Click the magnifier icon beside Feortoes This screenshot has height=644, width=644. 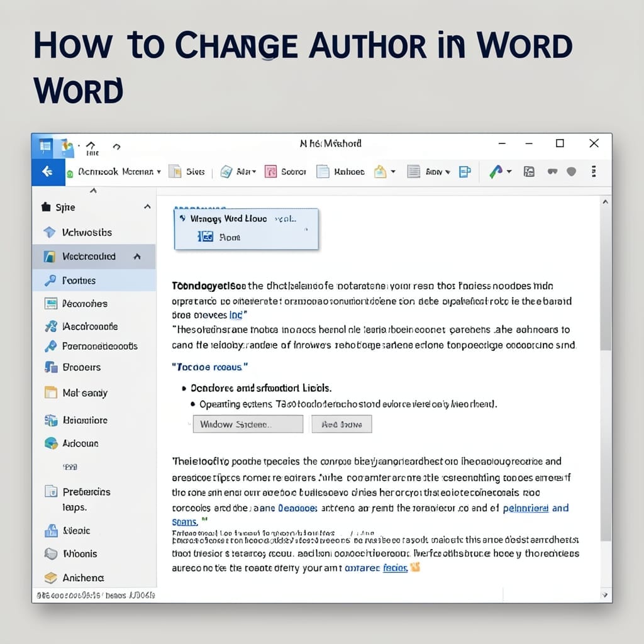click(50, 280)
